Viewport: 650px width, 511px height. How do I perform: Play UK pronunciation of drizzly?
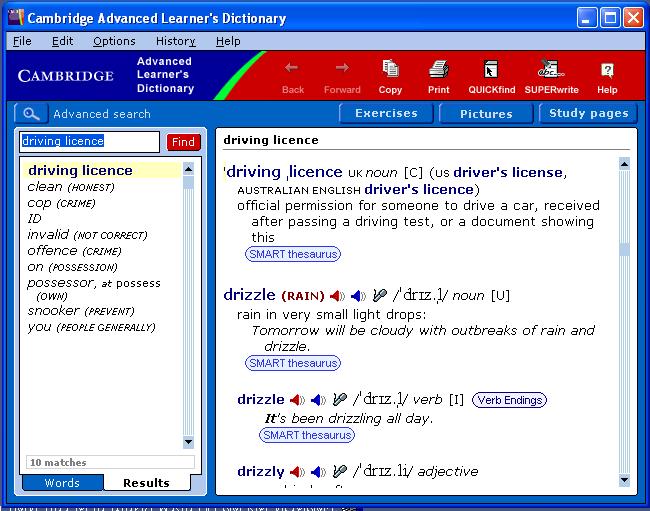pos(297,472)
